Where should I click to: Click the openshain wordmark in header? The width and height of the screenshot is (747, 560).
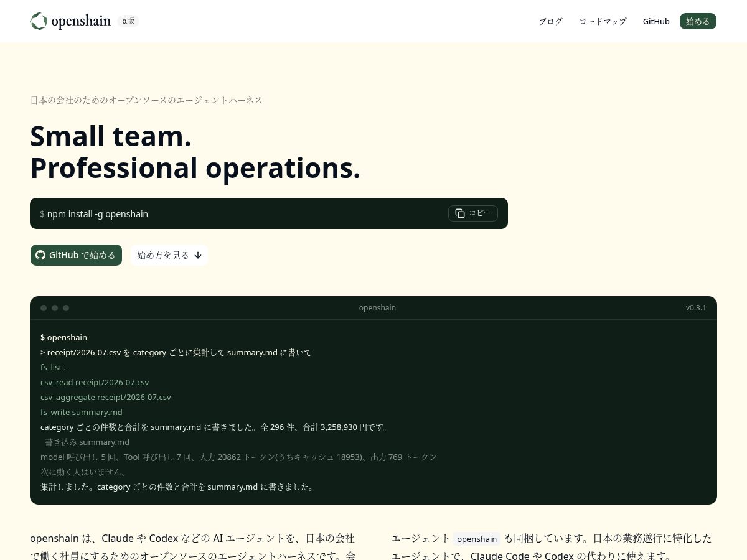click(81, 21)
